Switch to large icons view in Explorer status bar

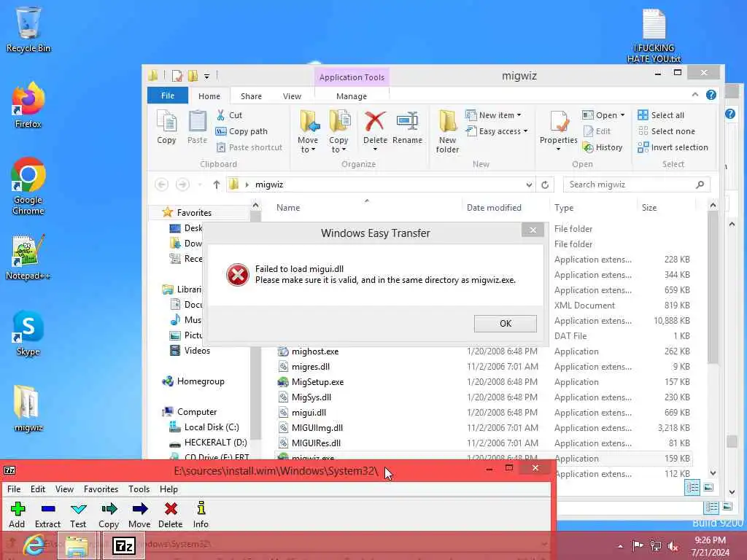[709, 487]
